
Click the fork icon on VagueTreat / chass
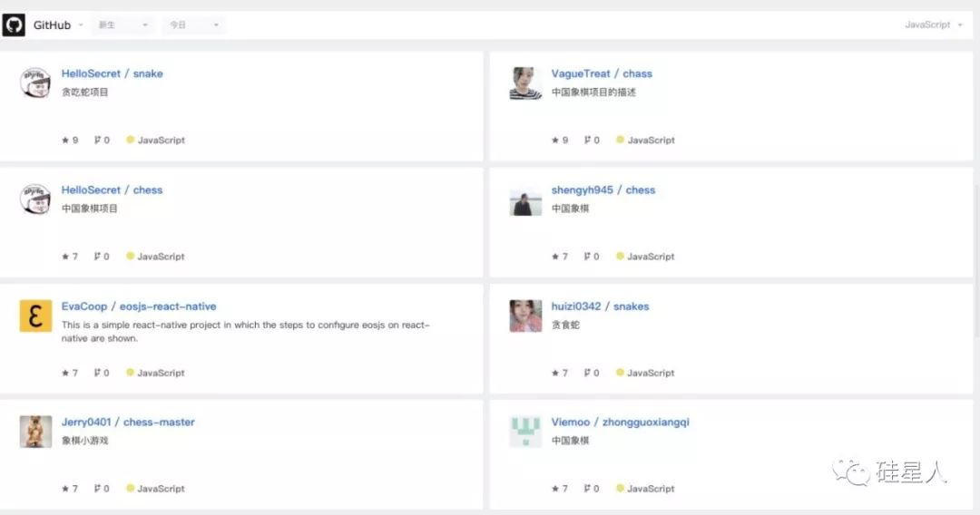[587, 140]
